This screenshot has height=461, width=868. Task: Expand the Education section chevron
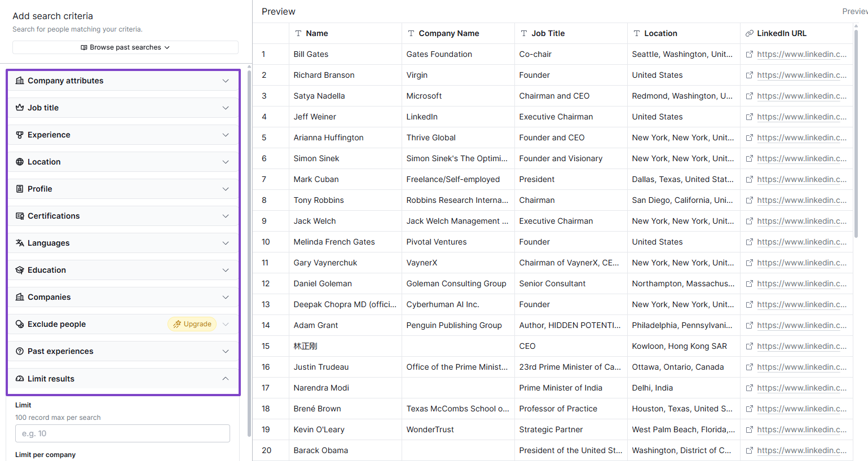point(226,270)
